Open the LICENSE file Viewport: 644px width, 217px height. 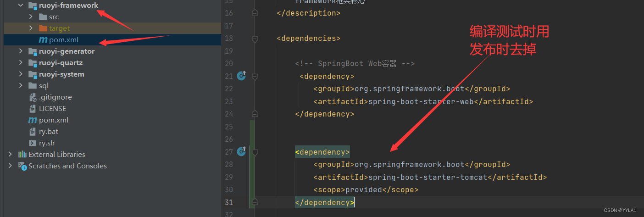click(53, 109)
